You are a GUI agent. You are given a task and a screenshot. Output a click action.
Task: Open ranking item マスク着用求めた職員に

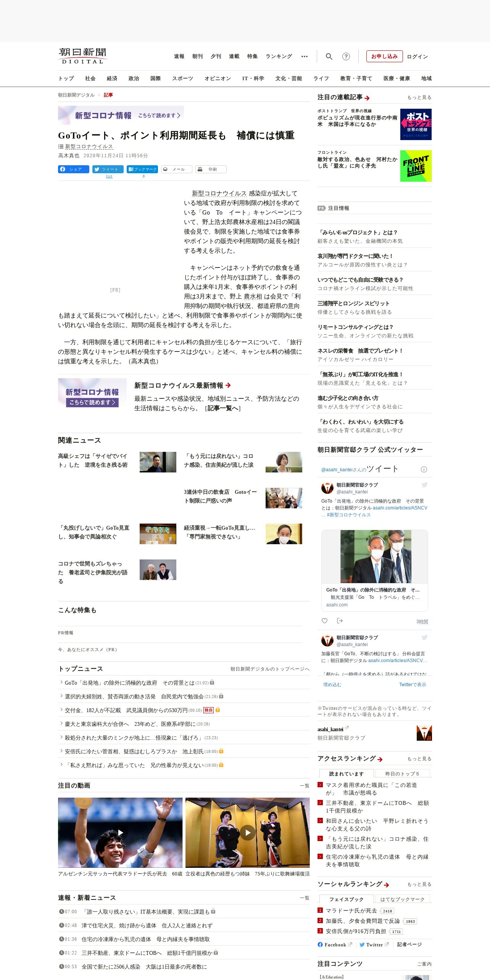click(371, 789)
